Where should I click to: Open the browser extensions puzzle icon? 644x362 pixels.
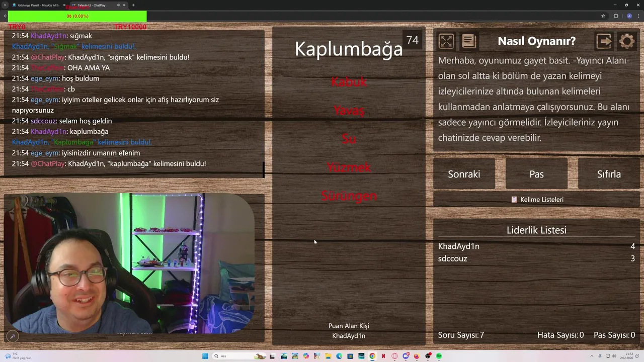(x=616, y=16)
